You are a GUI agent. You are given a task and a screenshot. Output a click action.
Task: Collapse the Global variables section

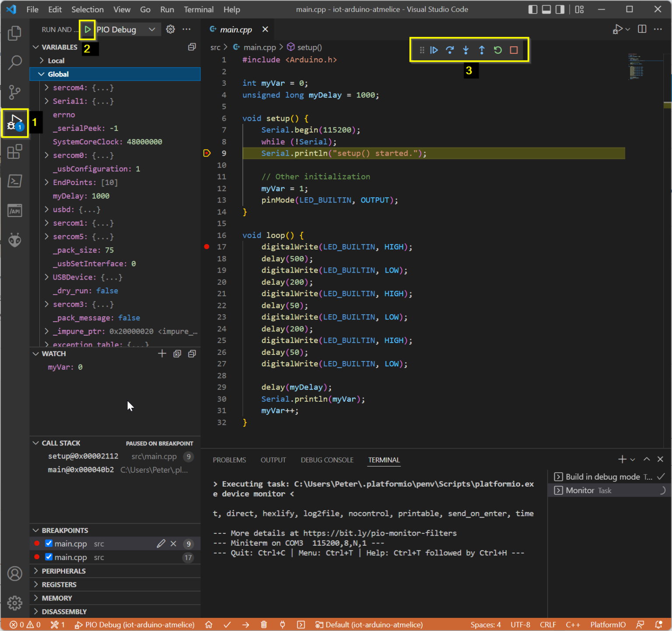pos(41,74)
